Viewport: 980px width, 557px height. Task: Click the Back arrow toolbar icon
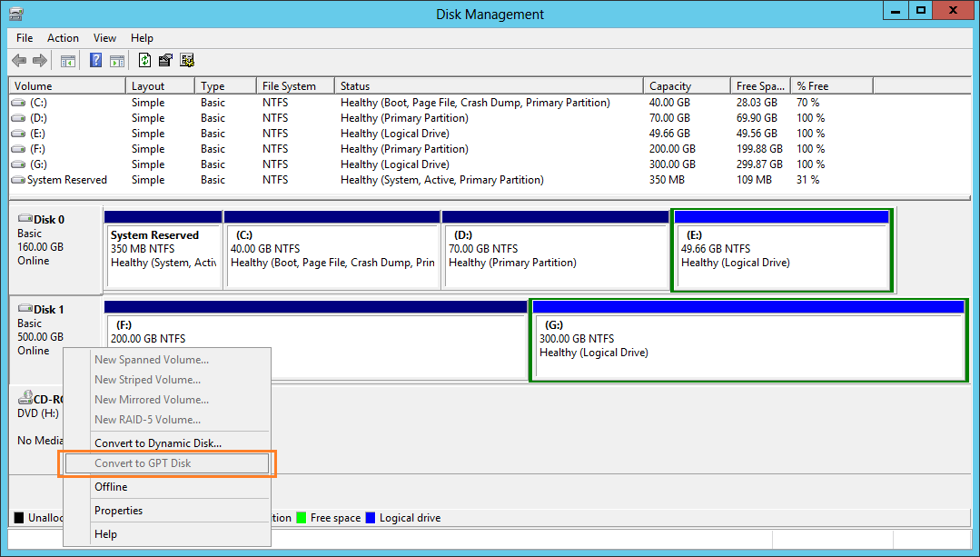coord(19,61)
